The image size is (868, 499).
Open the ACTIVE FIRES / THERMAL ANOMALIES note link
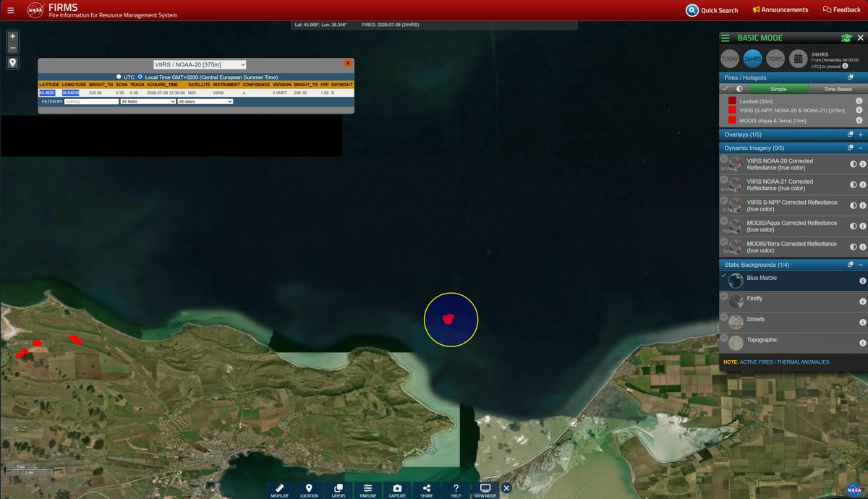tap(784, 362)
